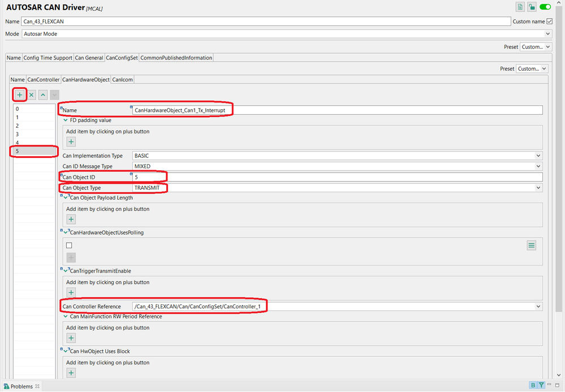The width and height of the screenshot is (565, 392).
Task: Select hardware object 2 in the list
Action: [34, 126]
